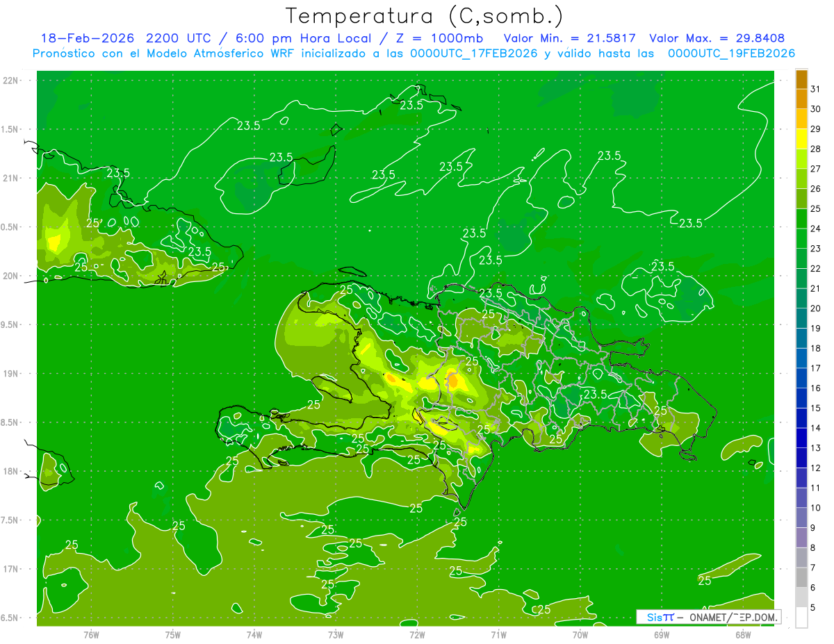Click legend value 18
The height and width of the screenshot is (644, 834).
[x=815, y=348]
